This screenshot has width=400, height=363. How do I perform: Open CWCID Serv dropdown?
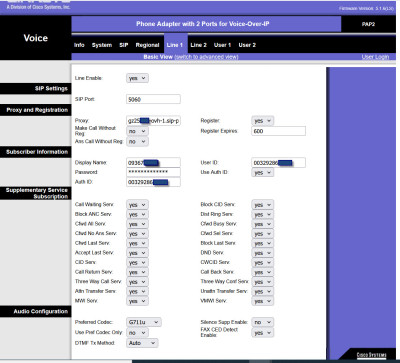click(x=263, y=263)
